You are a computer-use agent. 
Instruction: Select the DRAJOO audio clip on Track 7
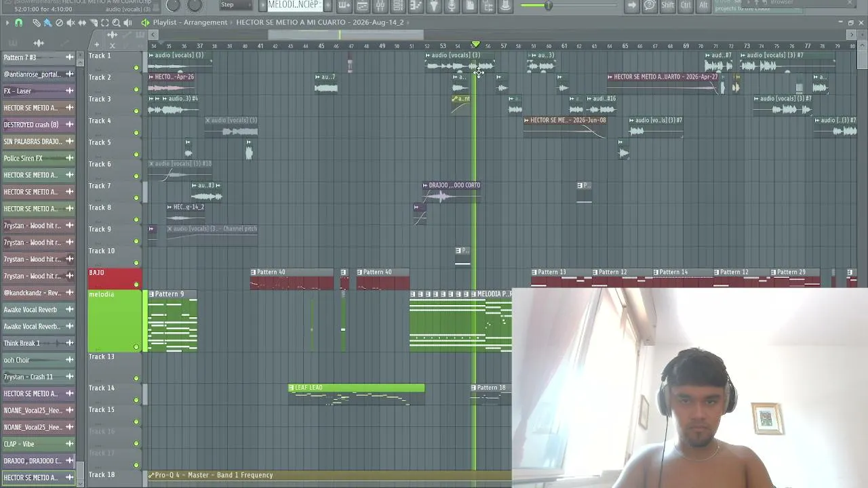click(452, 192)
